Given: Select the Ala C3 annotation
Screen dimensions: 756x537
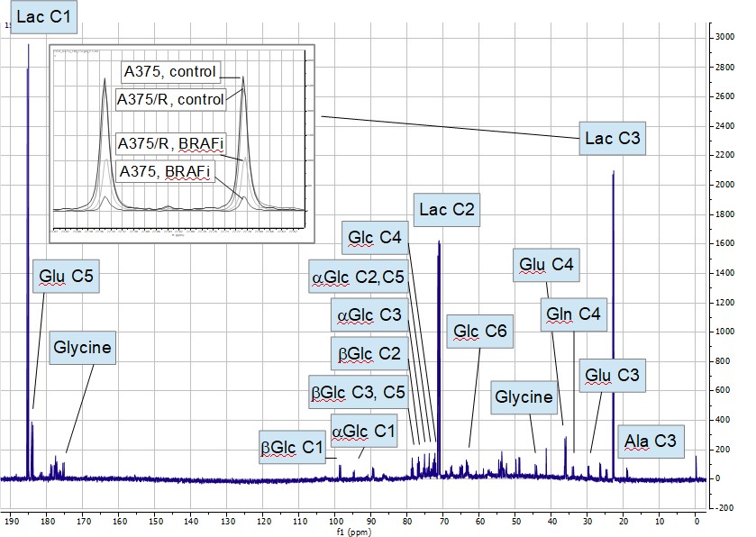Looking at the screenshot, I should point(651,441).
